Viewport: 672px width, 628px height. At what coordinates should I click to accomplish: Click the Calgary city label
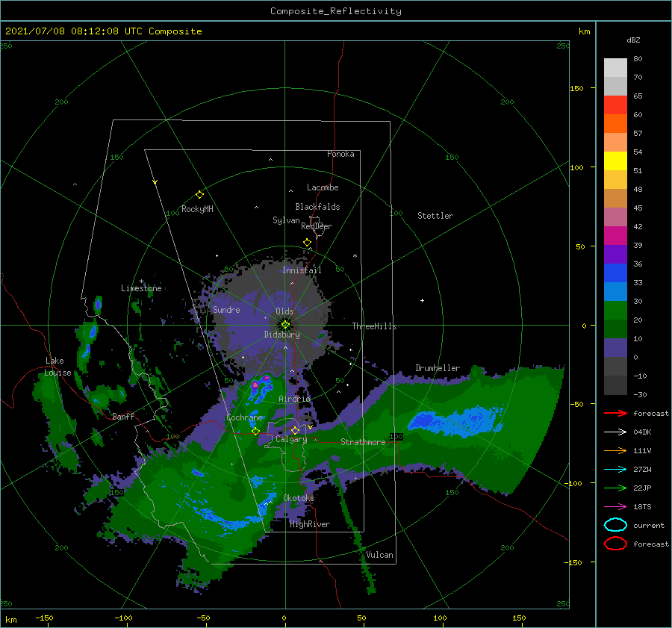click(291, 439)
